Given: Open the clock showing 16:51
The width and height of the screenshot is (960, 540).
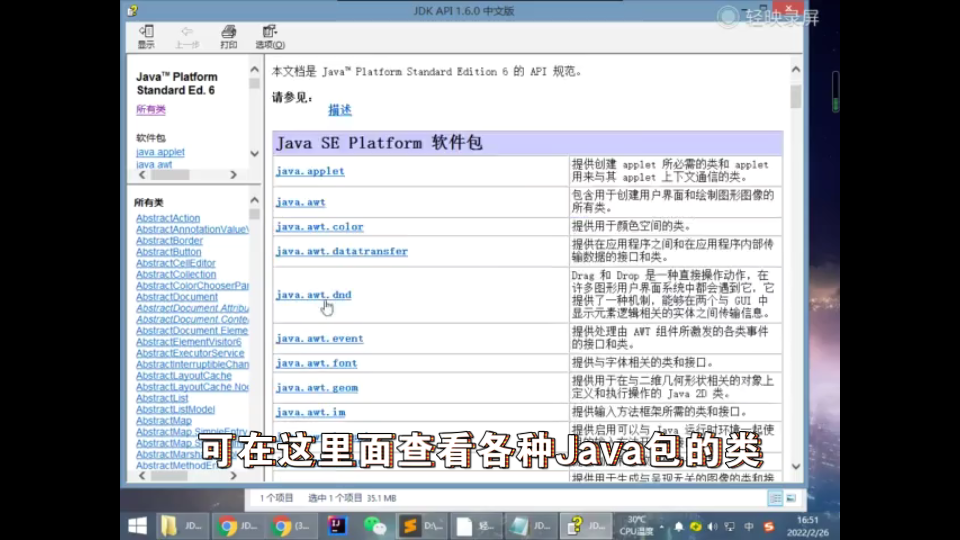Looking at the screenshot, I should [808, 520].
